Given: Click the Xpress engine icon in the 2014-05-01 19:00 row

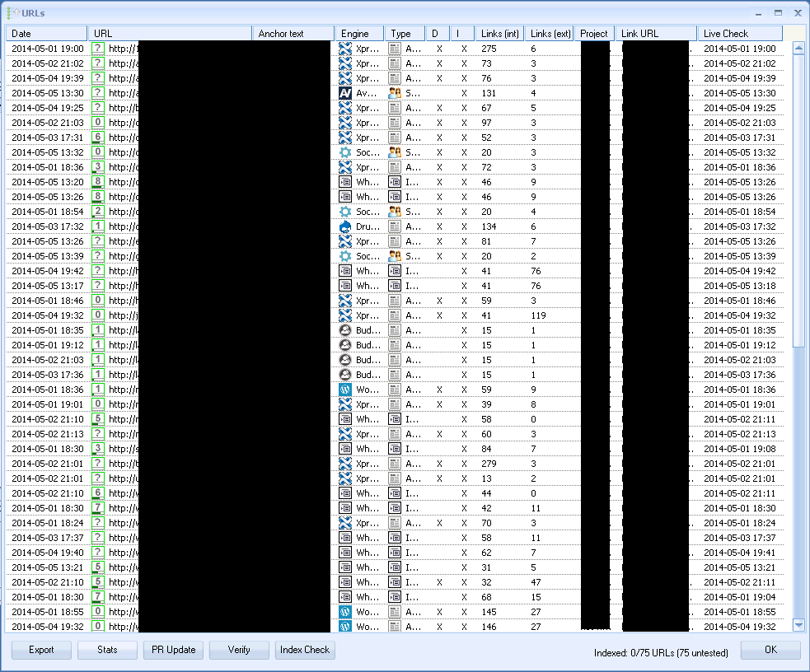Looking at the screenshot, I should tap(345, 49).
